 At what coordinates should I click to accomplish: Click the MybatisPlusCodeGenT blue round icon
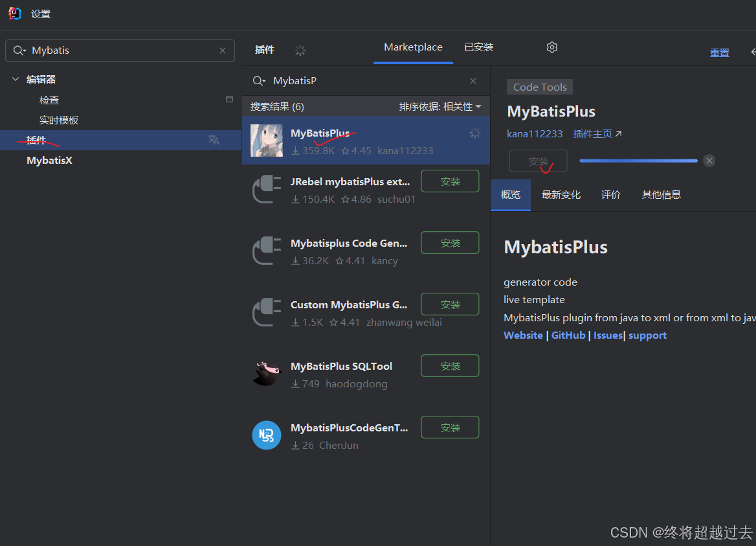tap(267, 435)
